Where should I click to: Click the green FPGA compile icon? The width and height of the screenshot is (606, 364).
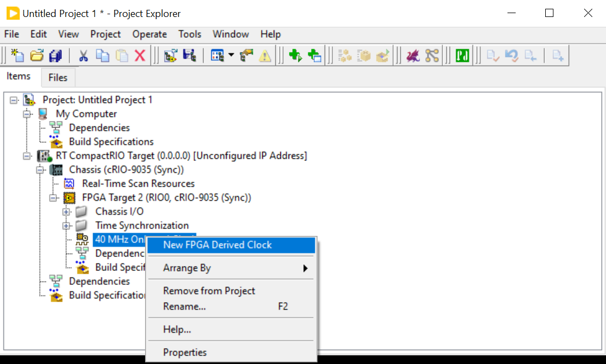pos(463,55)
